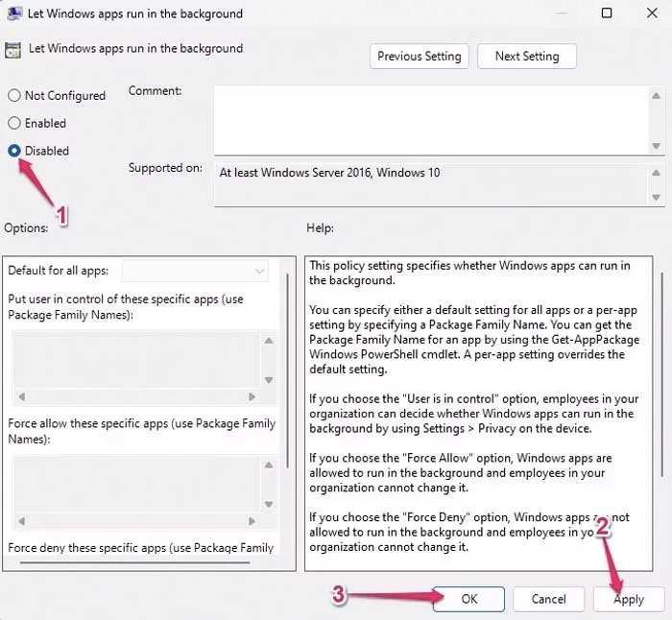Click the user in control apps list box
This screenshot has height=620, width=672.
tap(134, 358)
